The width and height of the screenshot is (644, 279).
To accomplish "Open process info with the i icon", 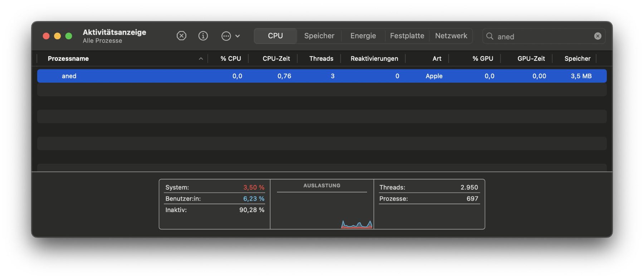I will pos(203,36).
